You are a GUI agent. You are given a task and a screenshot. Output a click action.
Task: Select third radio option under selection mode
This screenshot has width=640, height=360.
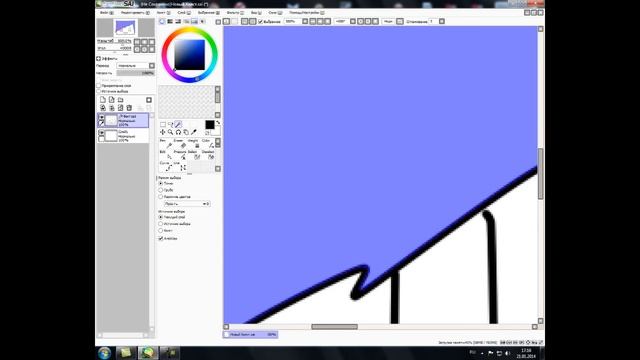(160, 197)
